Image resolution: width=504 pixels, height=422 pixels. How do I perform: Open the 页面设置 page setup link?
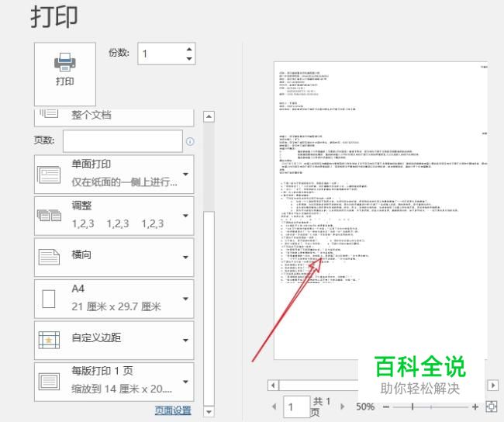click(173, 410)
